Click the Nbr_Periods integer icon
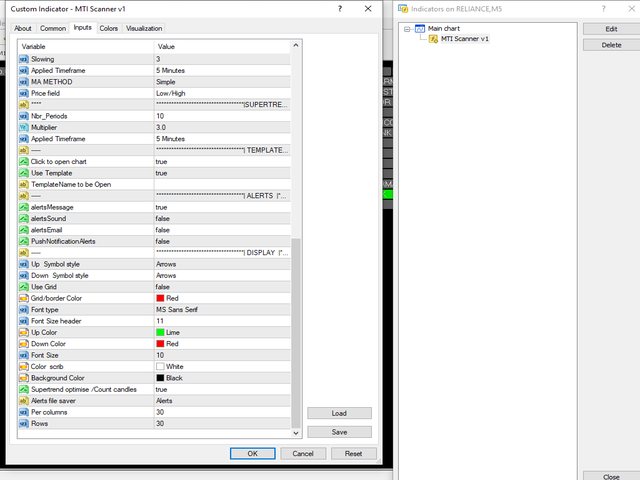This screenshot has width=640, height=480. tap(23, 116)
